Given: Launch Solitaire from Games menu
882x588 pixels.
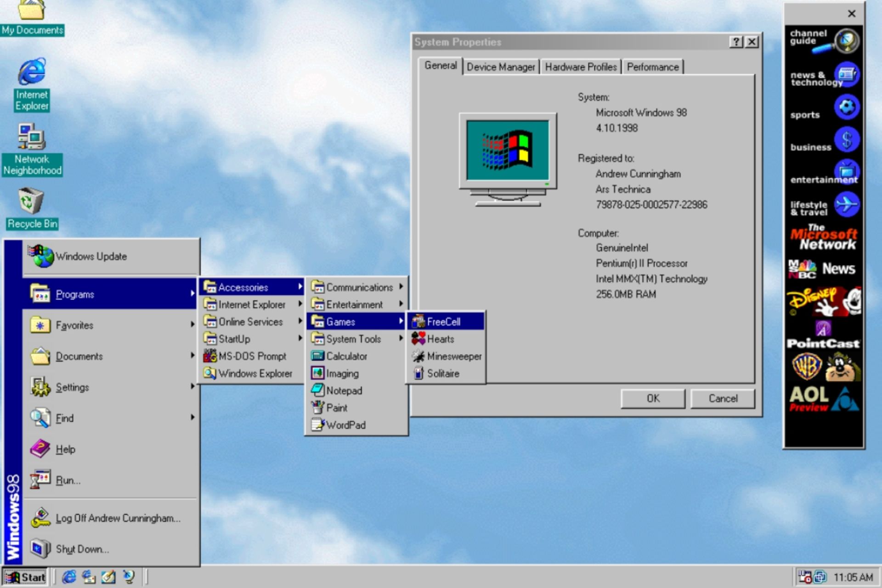Looking at the screenshot, I should 446,373.
